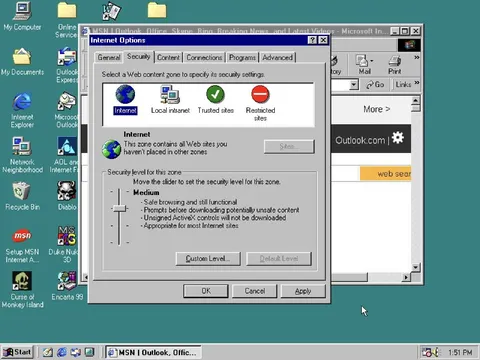Open the Recycle Bin desktop icon
This screenshot has width=480, height=360.
point(22,196)
